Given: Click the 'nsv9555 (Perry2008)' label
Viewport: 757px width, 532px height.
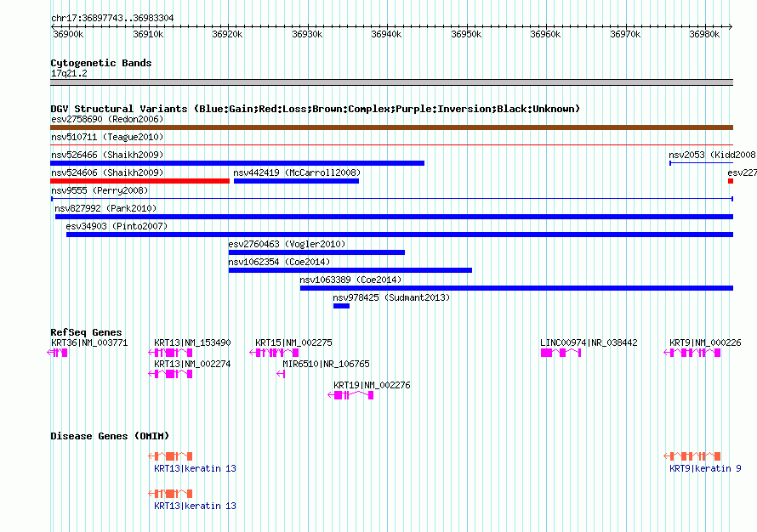Looking at the screenshot, I should click(100, 190).
